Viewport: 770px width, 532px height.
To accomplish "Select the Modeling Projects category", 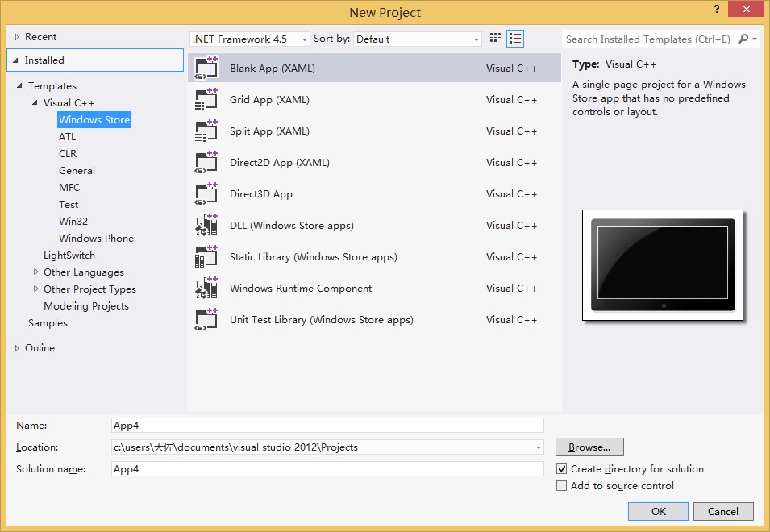I will pyautogui.click(x=86, y=306).
